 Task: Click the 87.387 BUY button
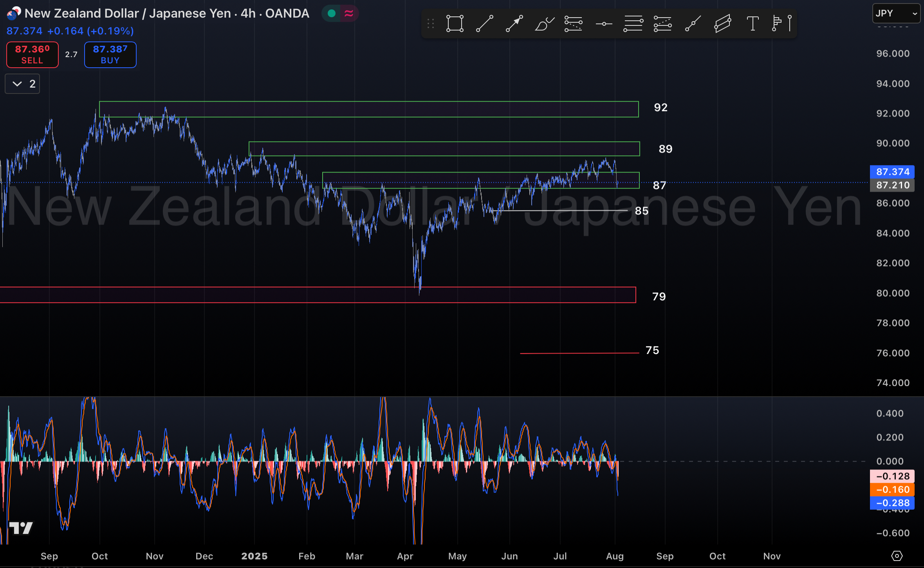coord(110,55)
